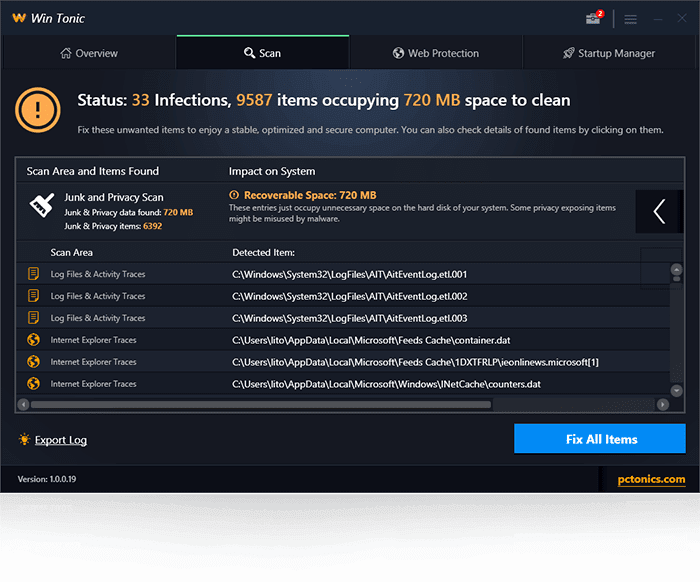The width and height of the screenshot is (700, 582).
Task: Minimize the Win Tonic window
Action: coord(658,19)
